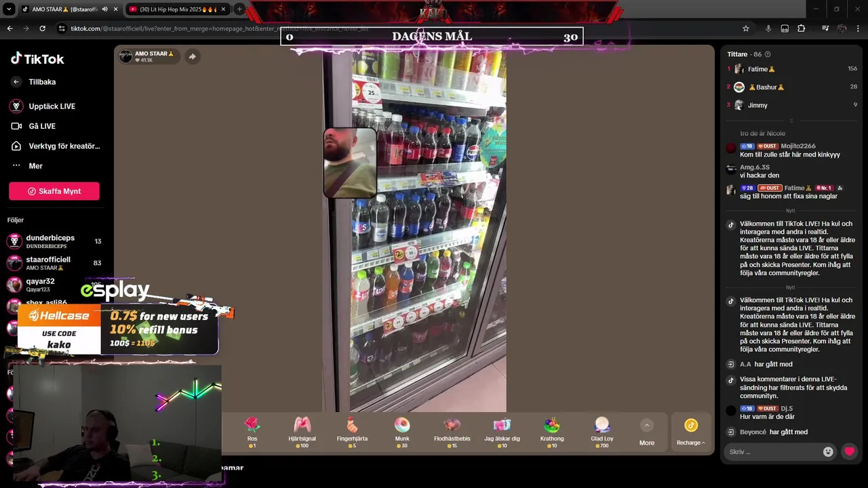Expand the top viewers list chevron

click(791, 121)
